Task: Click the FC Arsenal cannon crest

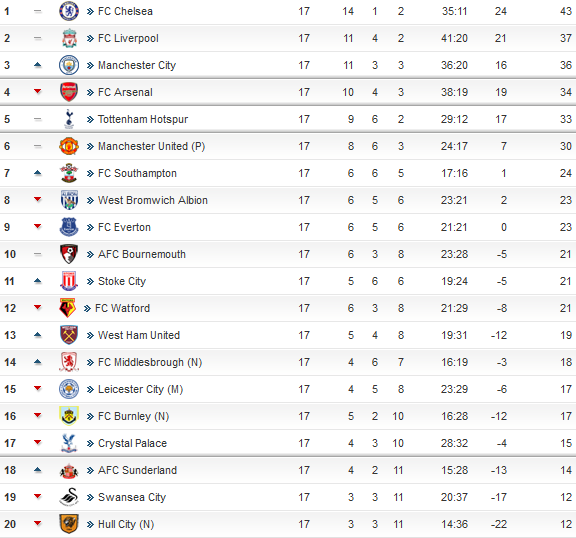Action: 69,92
